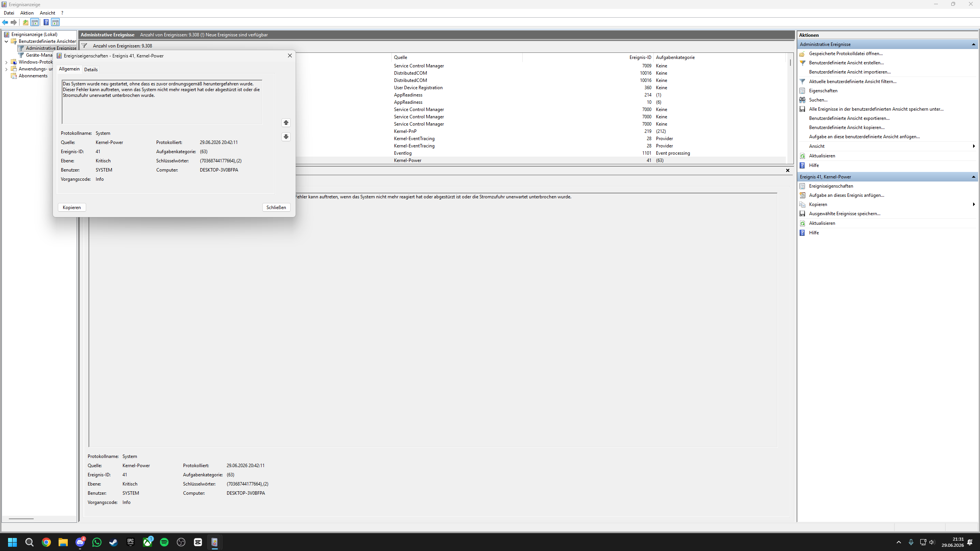
Task: Collapse the Ereignis 41, Kernel-Power actions section
Action: pos(973,177)
